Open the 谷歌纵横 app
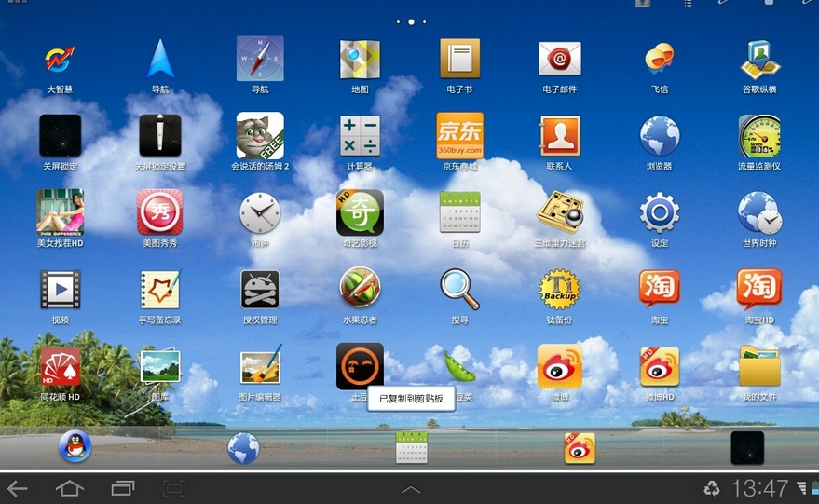This screenshot has width=819, height=504. (x=760, y=59)
